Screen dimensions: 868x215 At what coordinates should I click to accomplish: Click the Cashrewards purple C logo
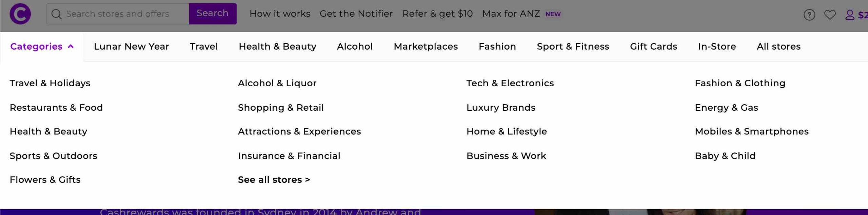click(20, 14)
